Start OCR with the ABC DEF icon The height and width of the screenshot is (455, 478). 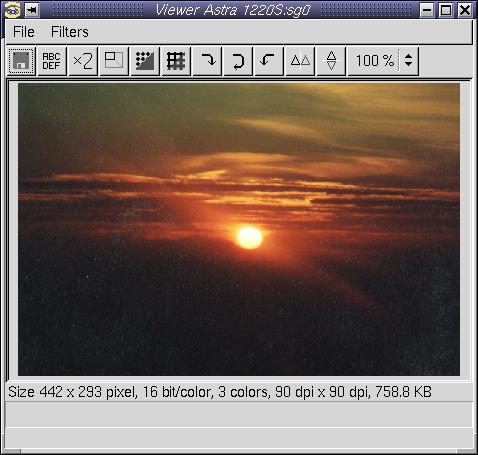coord(52,61)
